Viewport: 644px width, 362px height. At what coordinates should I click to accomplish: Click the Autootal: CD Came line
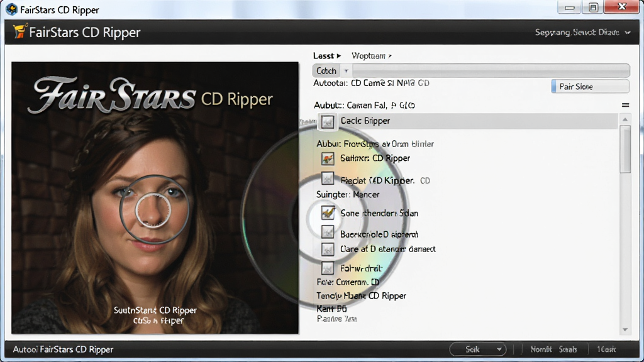pos(371,83)
